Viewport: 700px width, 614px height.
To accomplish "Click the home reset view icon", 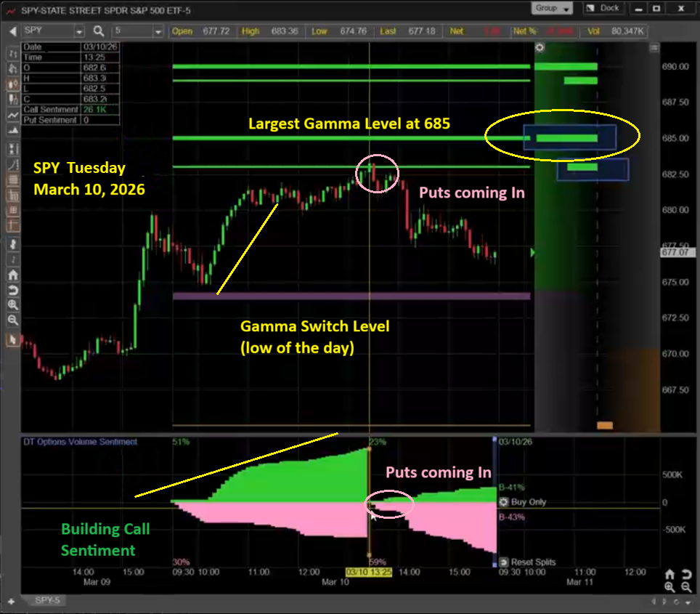I will 12,275.
